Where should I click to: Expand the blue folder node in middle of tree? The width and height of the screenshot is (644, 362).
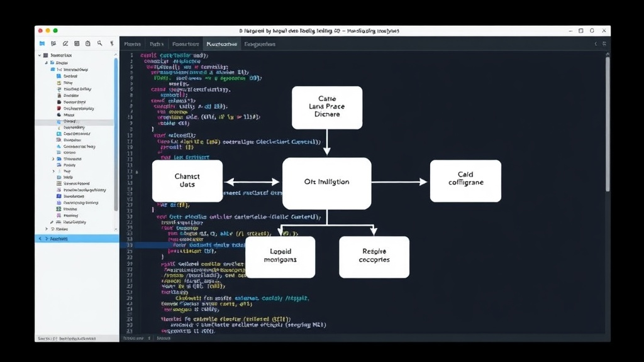[53, 159]
